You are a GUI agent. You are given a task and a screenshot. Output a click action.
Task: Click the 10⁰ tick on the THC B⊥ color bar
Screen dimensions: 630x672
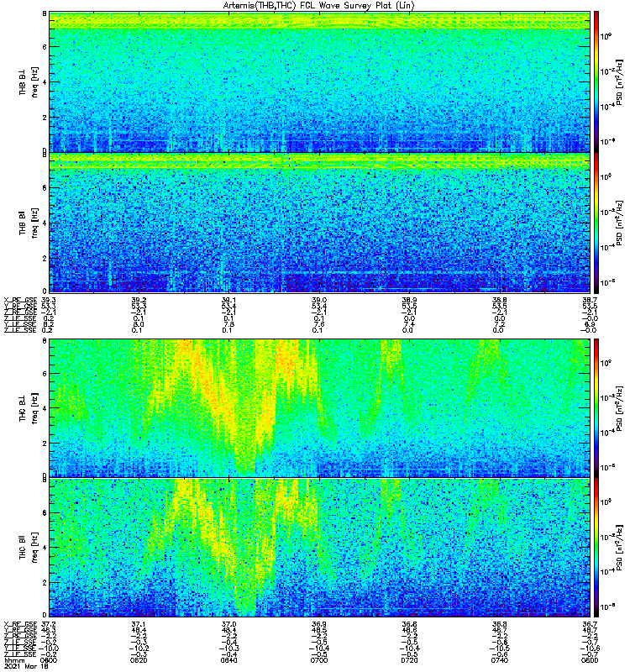pyautogui.click(x=606, y=363)
